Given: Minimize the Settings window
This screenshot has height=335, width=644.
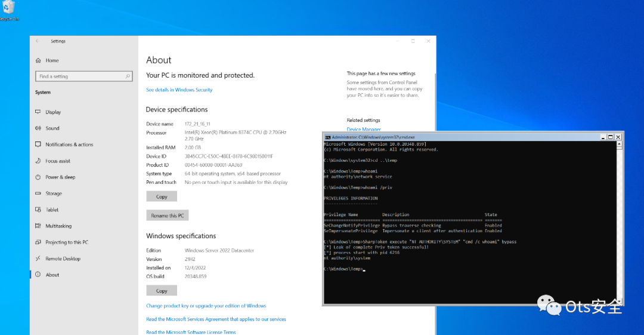Looking at the screenshot, I should pos(398,41).
